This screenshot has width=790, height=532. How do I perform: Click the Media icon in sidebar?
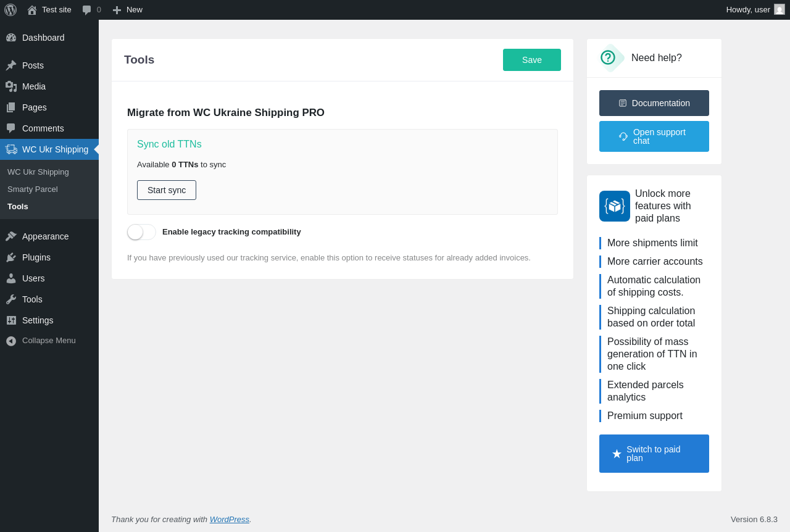pyautogui.click(x=11, y=86)
